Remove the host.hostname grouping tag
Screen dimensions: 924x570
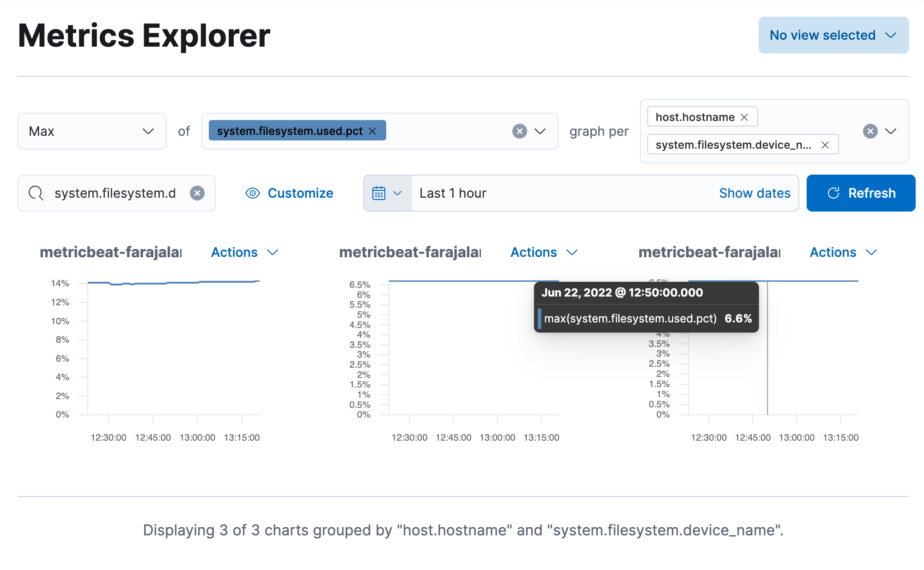(x=744, y=117)
